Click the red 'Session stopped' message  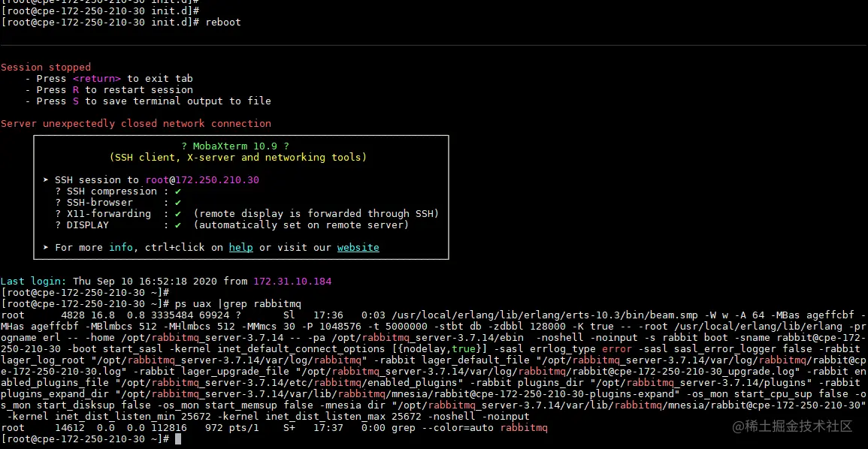[46, 68]
